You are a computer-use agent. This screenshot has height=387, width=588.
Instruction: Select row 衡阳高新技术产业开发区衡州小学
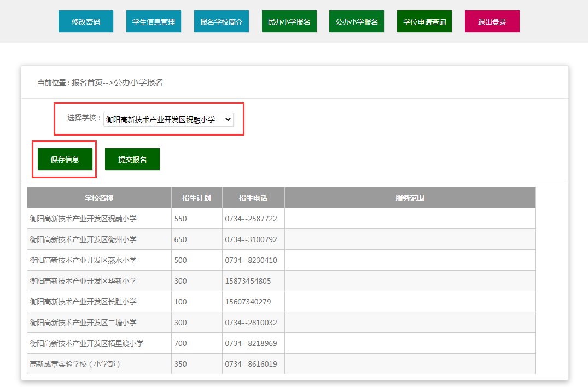[x=281, y=239]
